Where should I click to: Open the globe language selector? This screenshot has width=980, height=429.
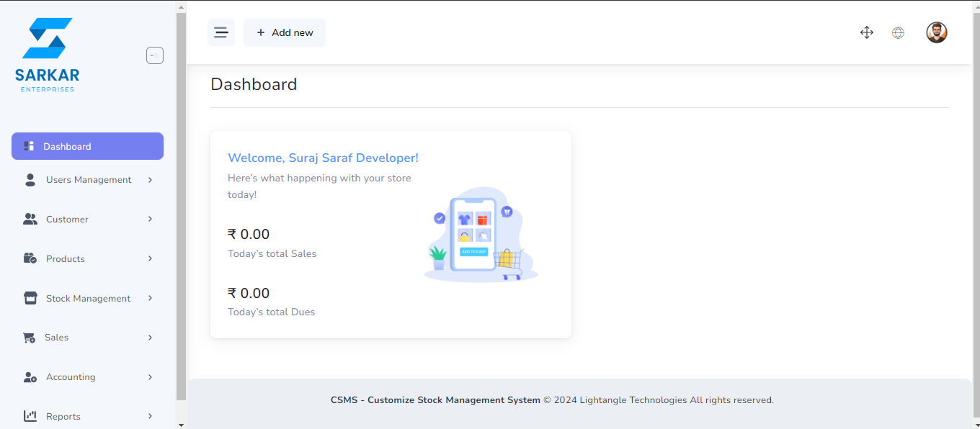(898, 32)
